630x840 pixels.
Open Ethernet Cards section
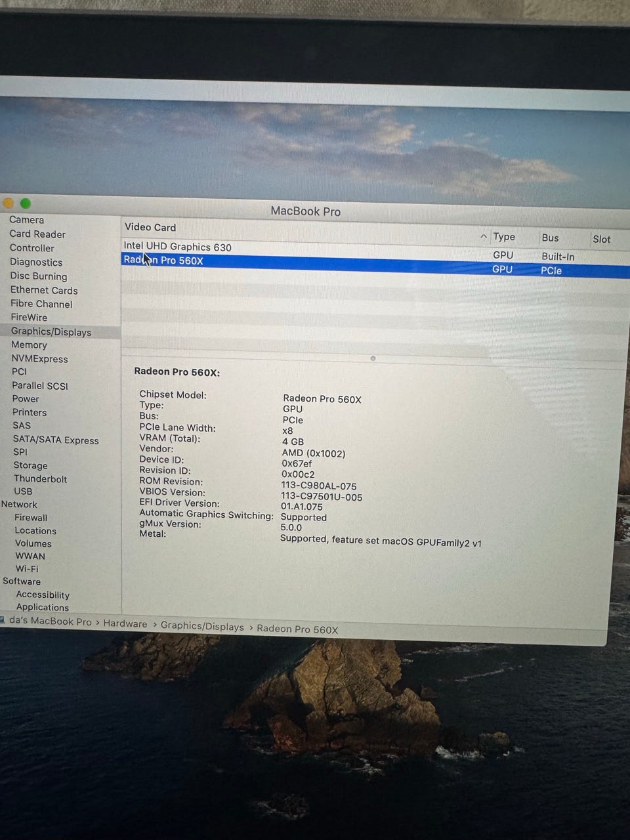point(44,290)
